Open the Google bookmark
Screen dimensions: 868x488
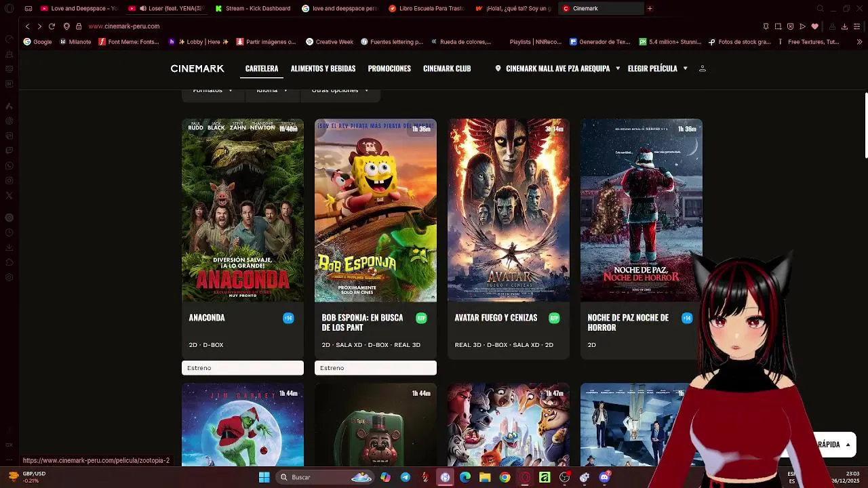[x=37, y=42]
